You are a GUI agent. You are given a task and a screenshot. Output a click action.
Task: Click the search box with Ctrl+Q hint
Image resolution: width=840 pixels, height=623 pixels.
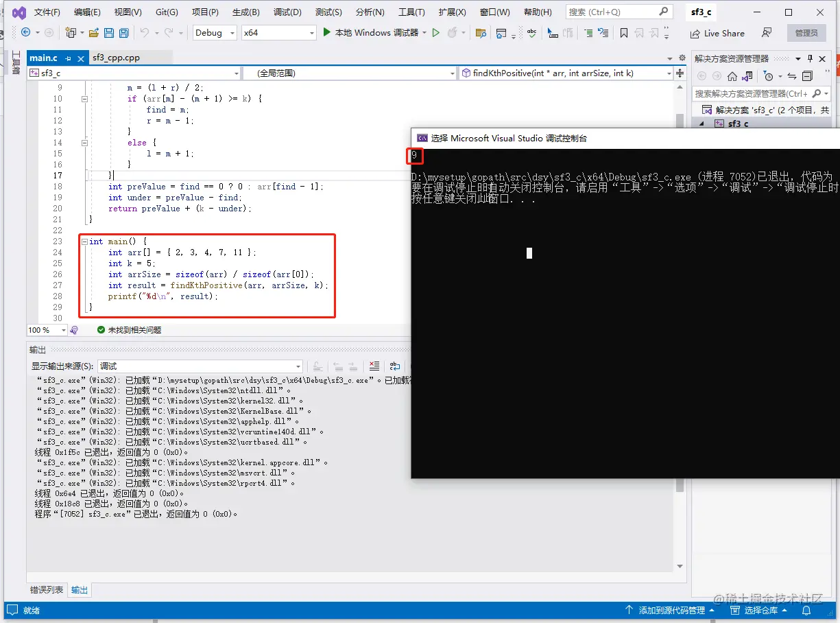point(619,12)
